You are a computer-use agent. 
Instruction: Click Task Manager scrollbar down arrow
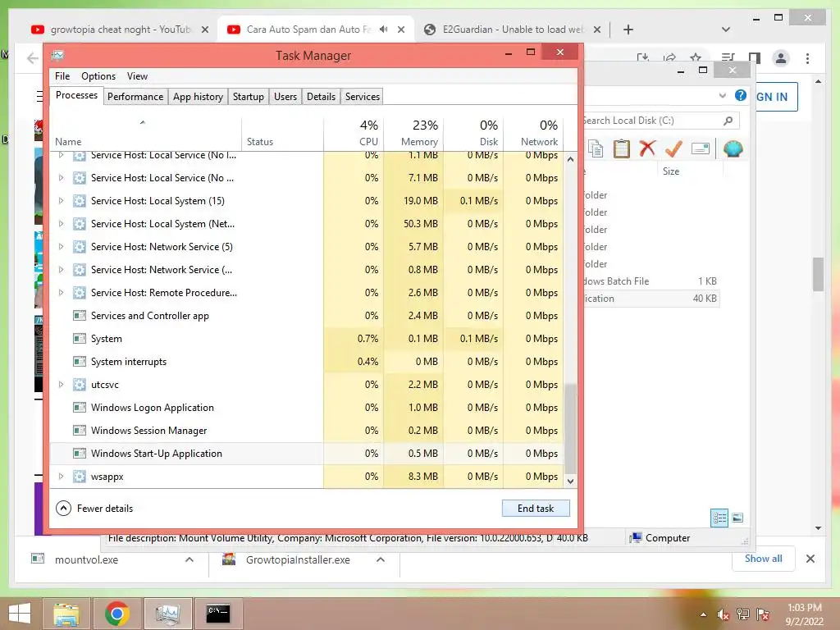pos(571,481)
